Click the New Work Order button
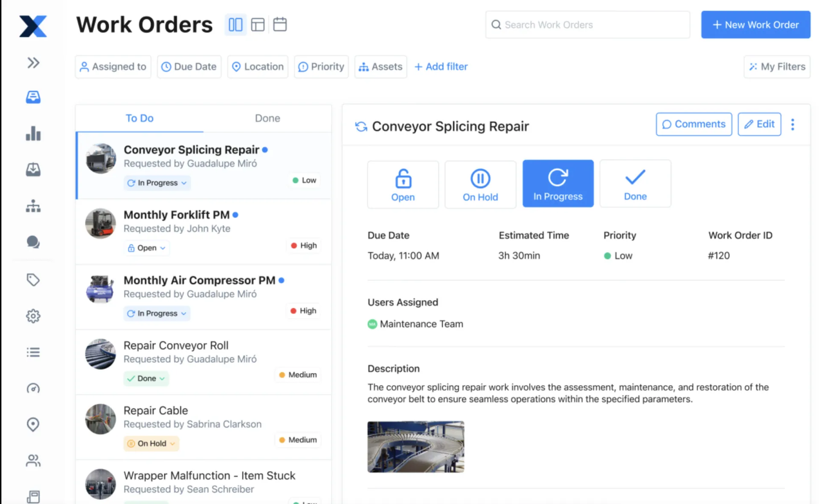 (x=756, y=25)
